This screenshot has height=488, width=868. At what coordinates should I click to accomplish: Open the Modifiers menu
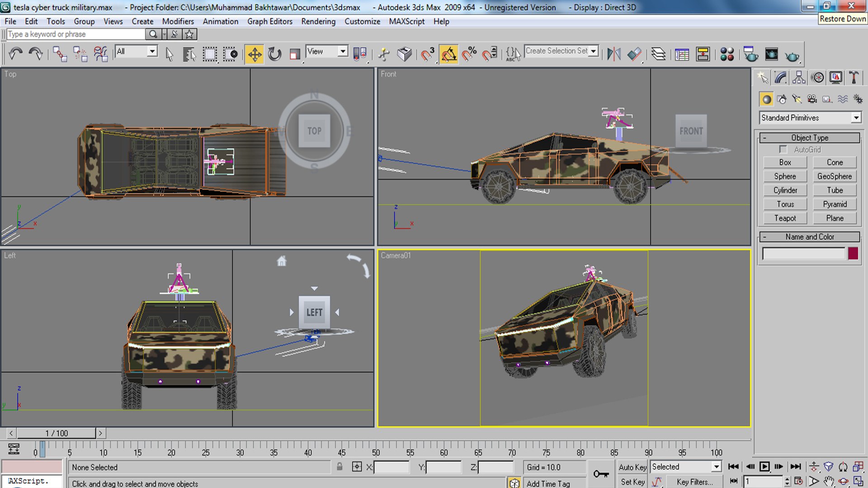point(178,21)
